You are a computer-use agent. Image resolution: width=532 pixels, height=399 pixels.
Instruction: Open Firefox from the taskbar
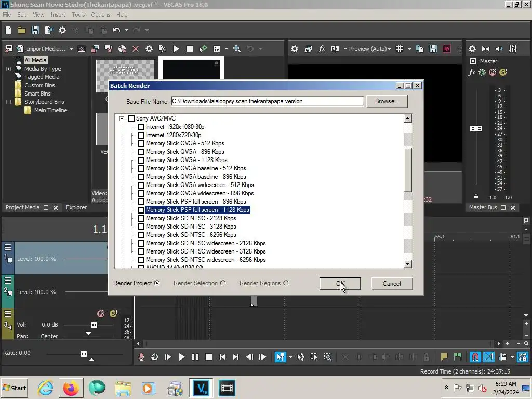71,388
